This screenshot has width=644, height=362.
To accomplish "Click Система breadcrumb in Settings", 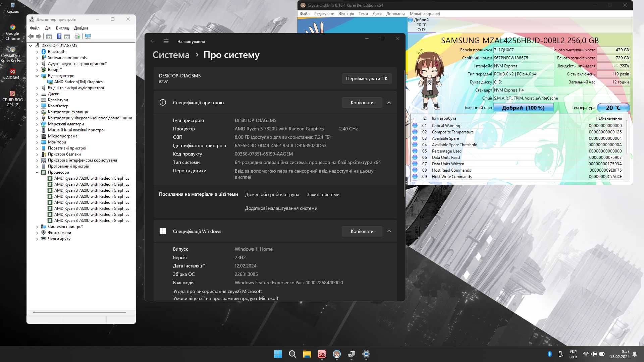I will [x=171, y=55].
